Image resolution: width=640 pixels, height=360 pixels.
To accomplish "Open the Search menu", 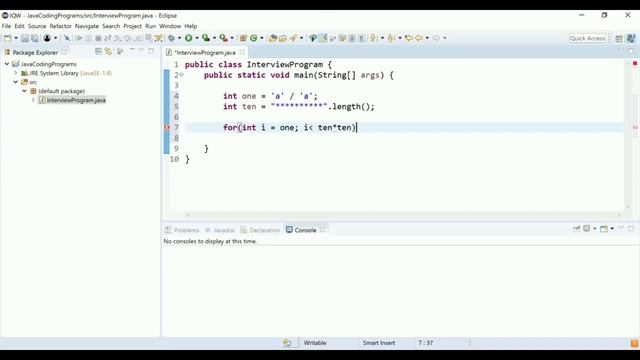I will [111, 26].
